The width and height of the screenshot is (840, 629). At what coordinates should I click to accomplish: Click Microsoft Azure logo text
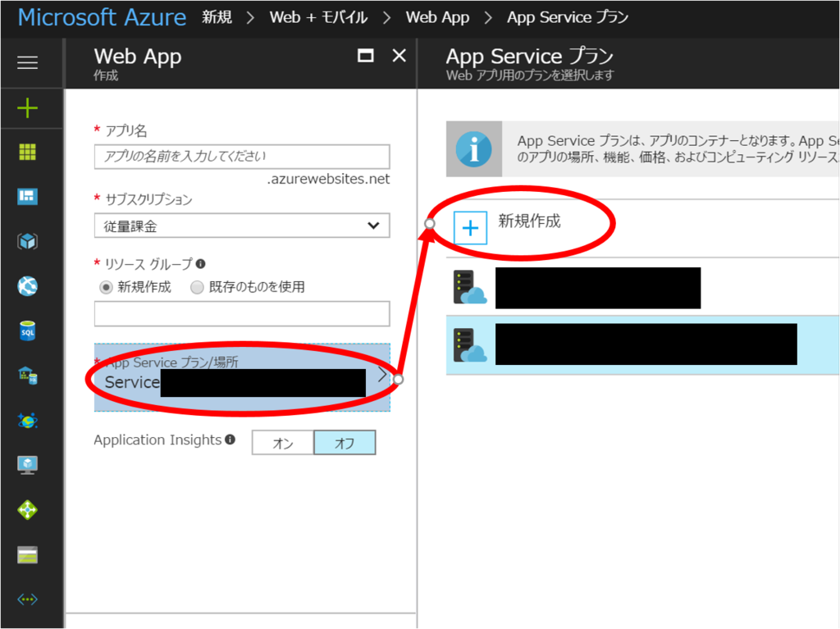click(103, 17)
